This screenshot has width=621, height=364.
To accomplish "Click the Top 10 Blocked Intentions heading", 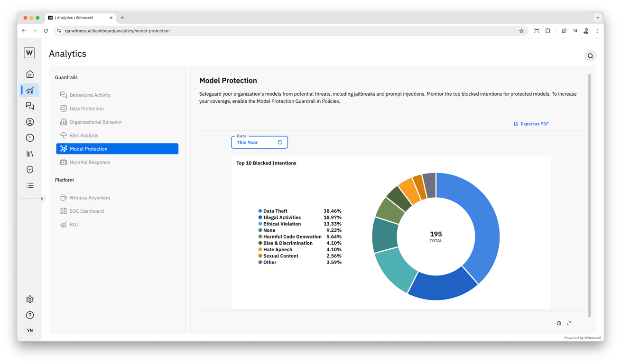I will point(266,163).
